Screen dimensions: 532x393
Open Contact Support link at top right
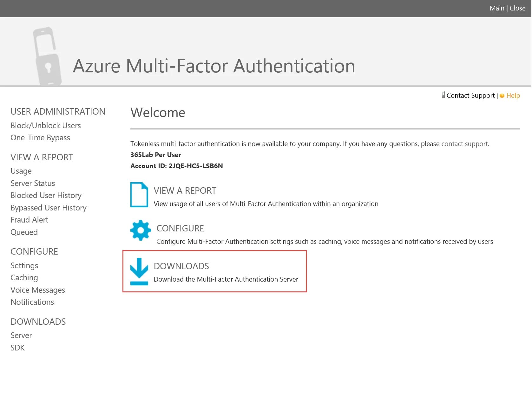pos(470,96)
